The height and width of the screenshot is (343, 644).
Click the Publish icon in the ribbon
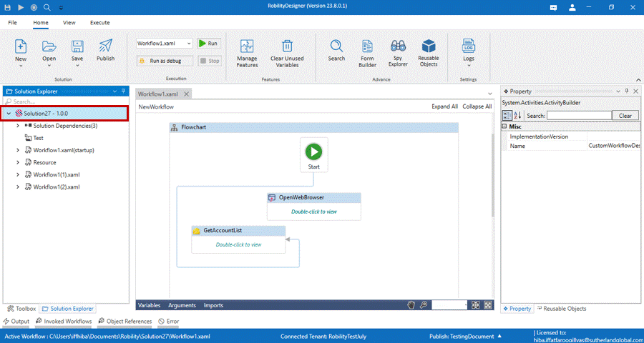[105, 50]
